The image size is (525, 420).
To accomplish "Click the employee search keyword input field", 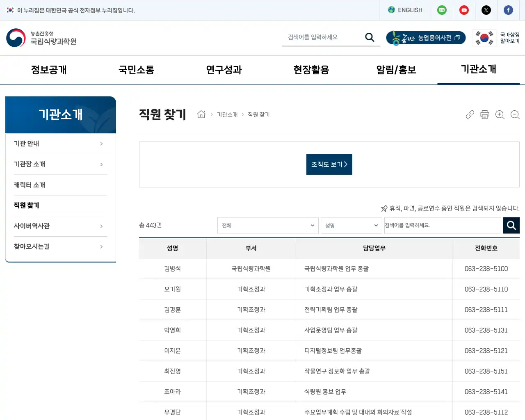I will tap(443, 225).
